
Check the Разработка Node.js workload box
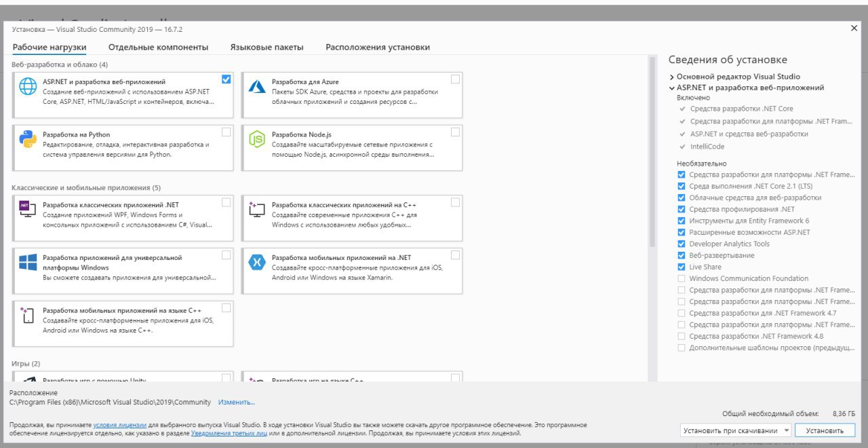tap(455, 132)
